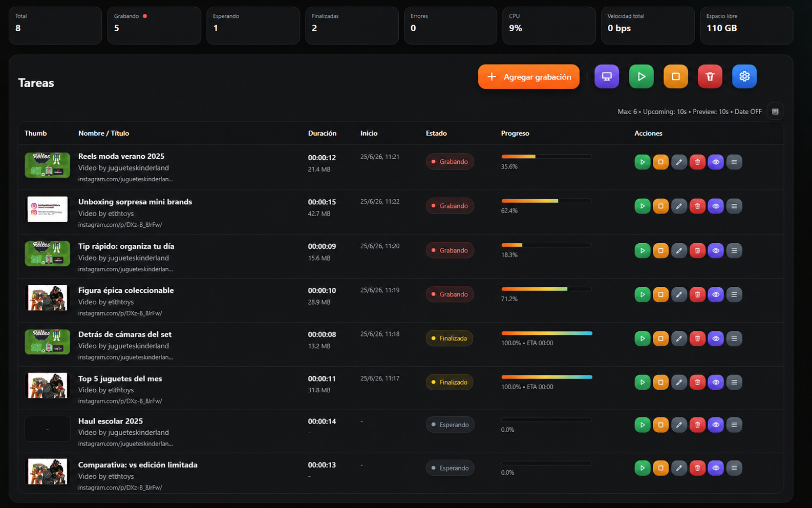
Task: Stop the Figura épica coleccionable recording
Action: (661, 294)
